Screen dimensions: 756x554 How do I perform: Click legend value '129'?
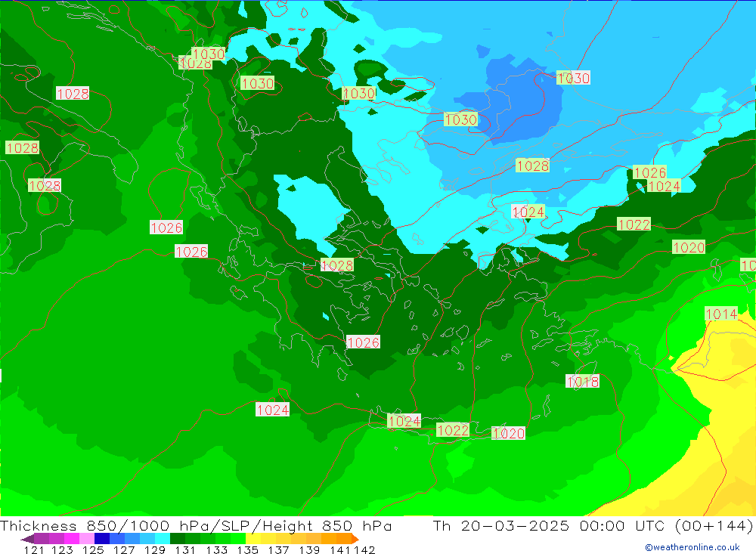pos(155,549)
